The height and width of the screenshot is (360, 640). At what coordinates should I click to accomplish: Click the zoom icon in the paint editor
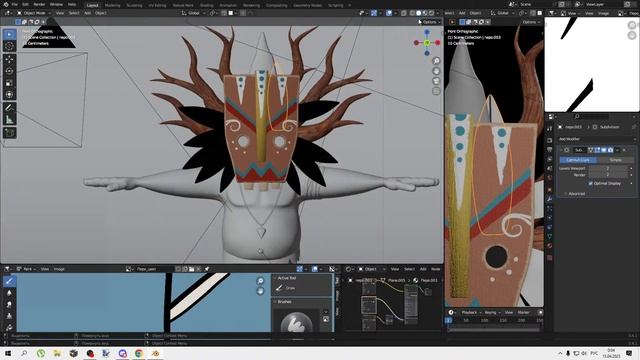(260, 281)
